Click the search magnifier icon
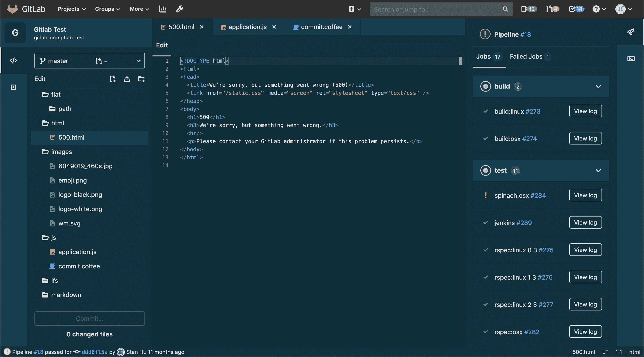Viewport: 644px width, 357px height. [505, 9]
